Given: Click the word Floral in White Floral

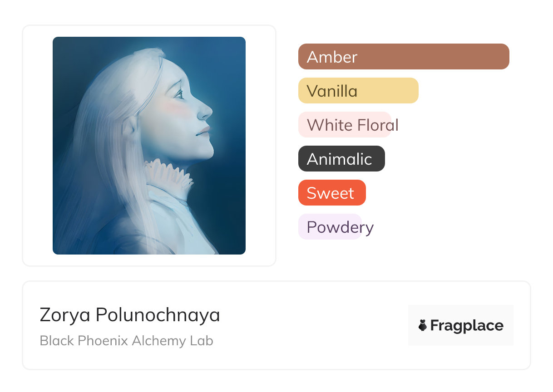Looking at the screenshot, I should click(375, 125).
